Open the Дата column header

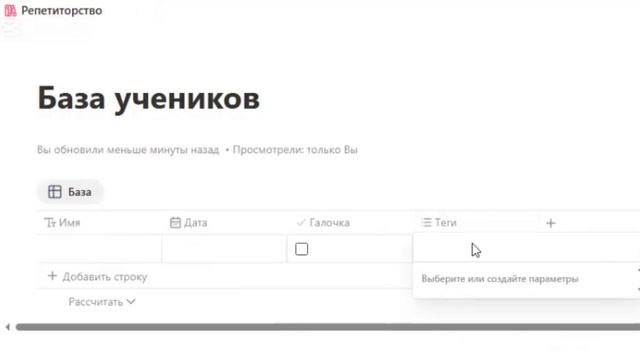pyautogui.click(x=224, y=223)
